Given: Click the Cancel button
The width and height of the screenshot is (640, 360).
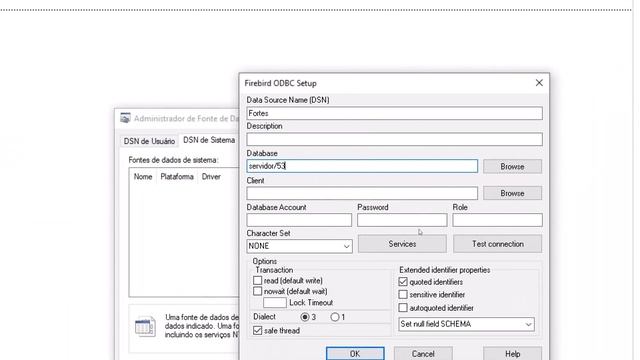Looking at the screenshot, I should click(x=423, y=353).
